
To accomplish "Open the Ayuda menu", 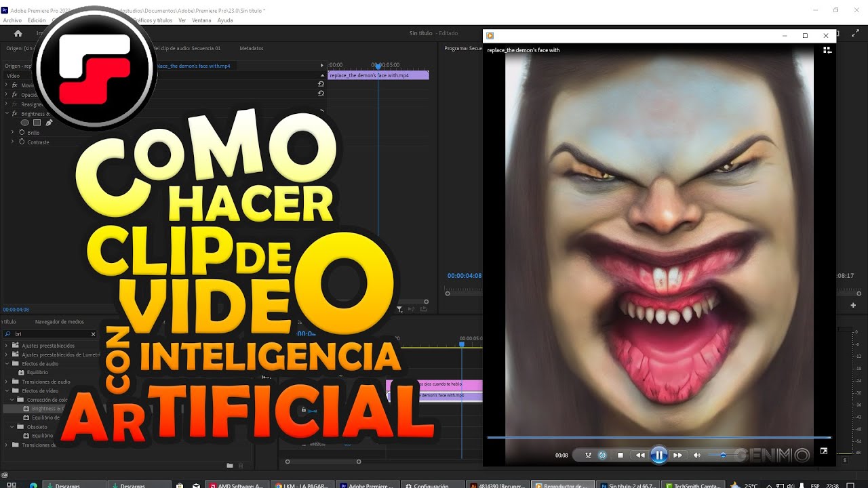I will coord(225,20).
